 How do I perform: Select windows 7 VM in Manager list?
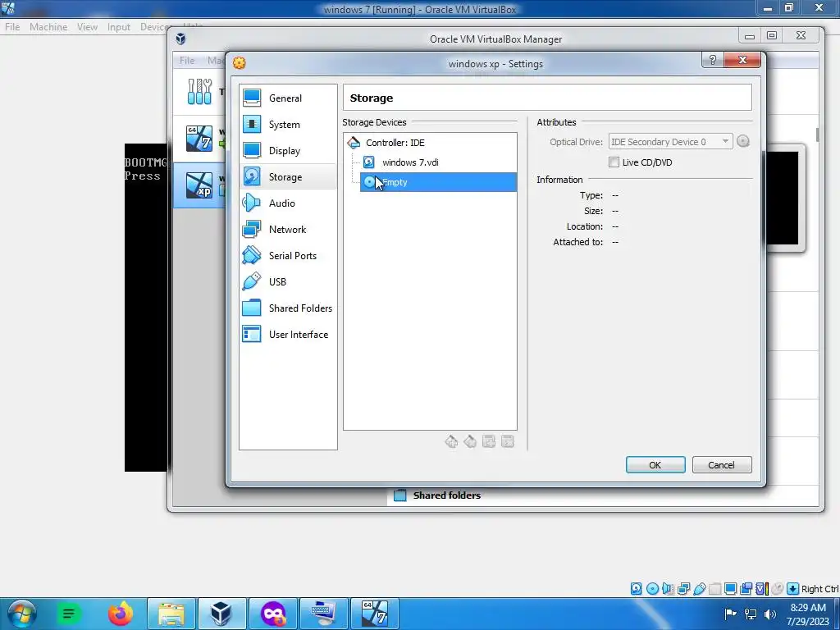click(199, 139)
